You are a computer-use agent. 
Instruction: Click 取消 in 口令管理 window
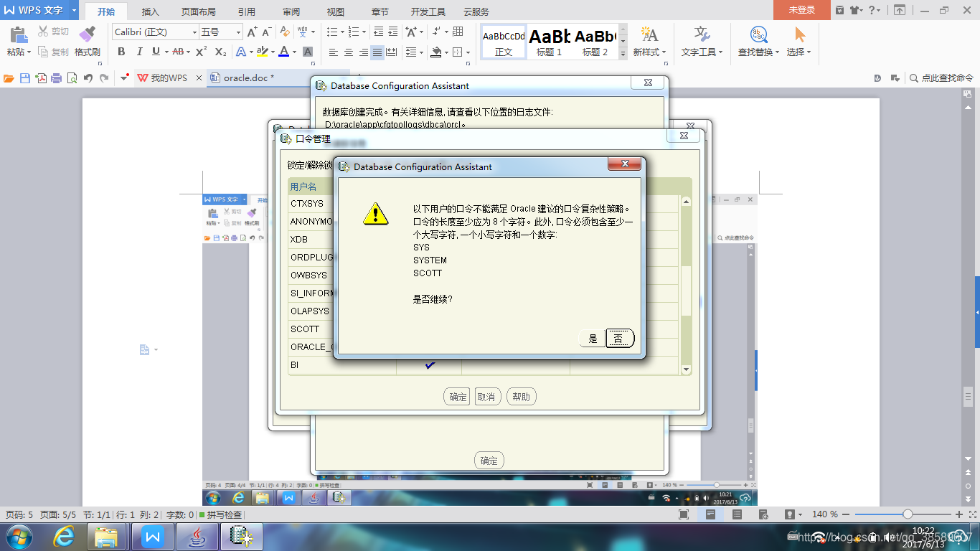point(487,397)
